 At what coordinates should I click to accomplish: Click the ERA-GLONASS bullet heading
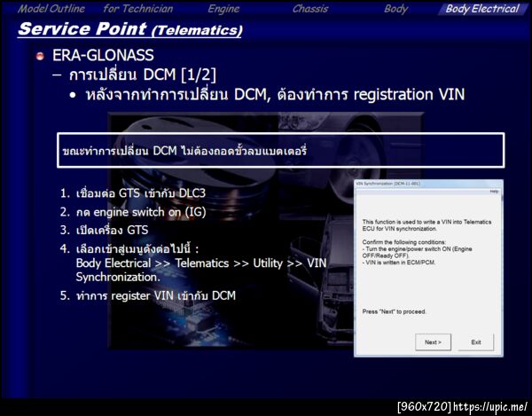point(103,55)
